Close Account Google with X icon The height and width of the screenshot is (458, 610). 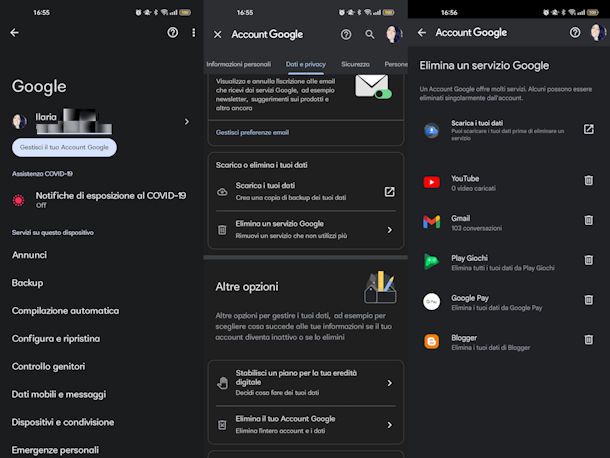(x=217, y=35)
